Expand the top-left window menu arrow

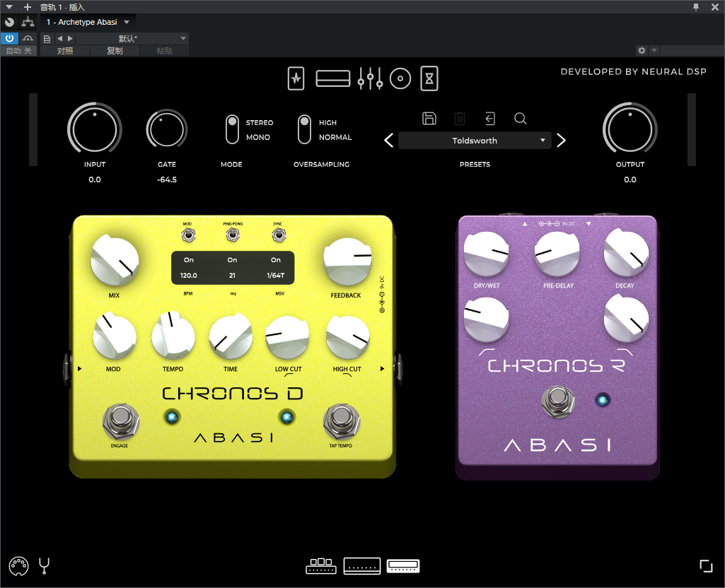pos(8,7)
